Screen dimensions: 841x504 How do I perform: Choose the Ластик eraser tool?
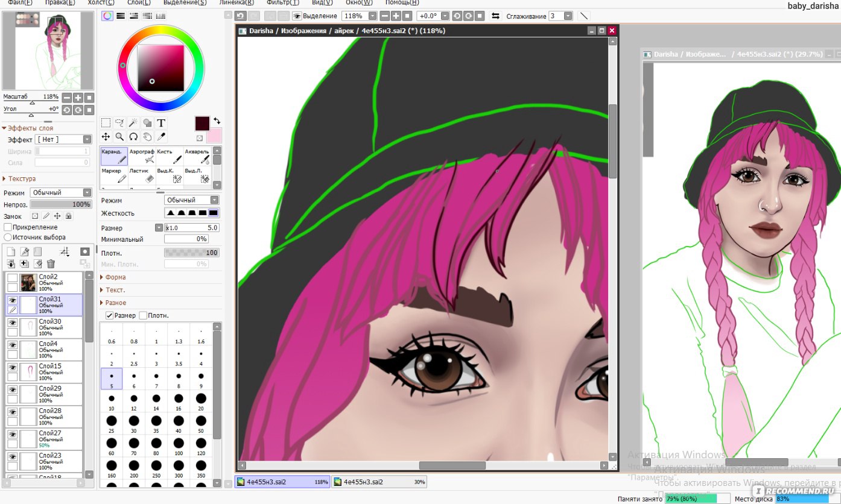pyautogui.click(x=142, y=175)
